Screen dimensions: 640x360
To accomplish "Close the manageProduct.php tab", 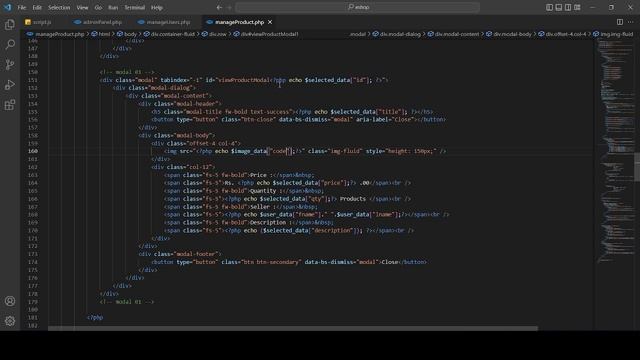I will pyautogui.click(x=270, y=22).
